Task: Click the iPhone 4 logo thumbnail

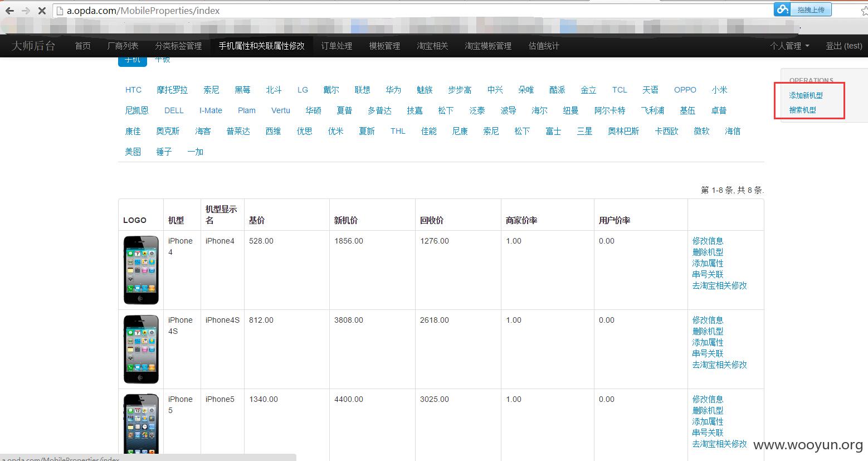Action: point(141,270)
